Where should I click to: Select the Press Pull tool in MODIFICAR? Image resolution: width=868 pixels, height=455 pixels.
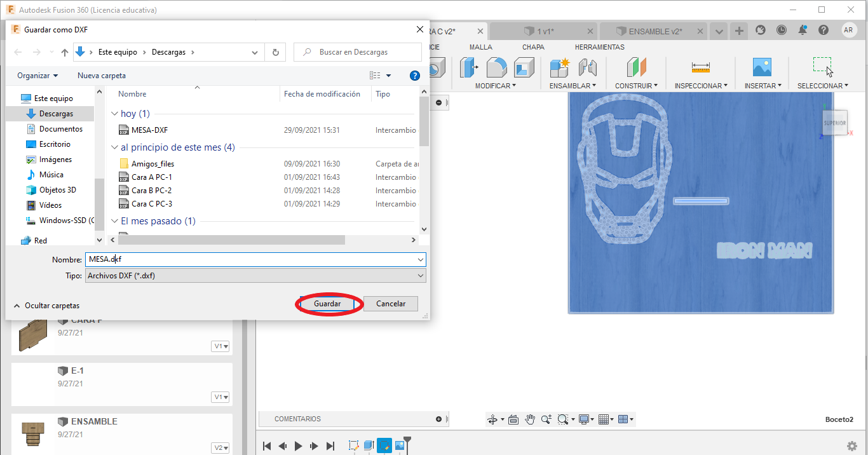click(469, 67)
